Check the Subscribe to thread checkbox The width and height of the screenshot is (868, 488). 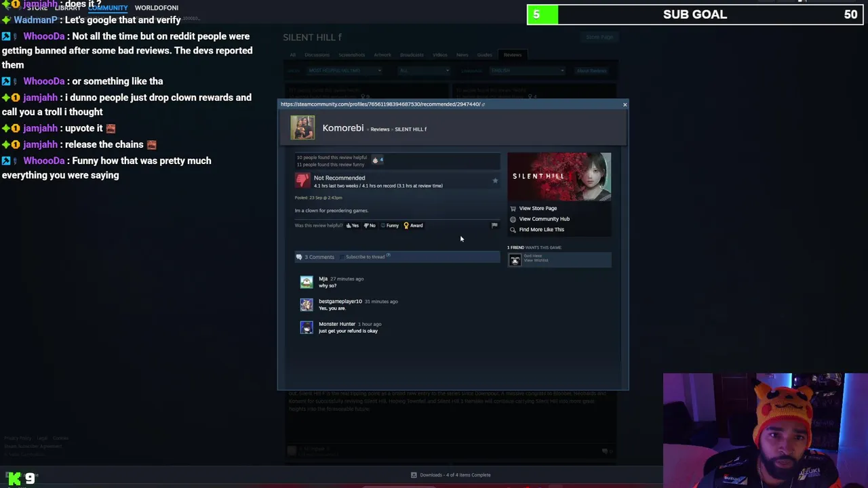342,257
